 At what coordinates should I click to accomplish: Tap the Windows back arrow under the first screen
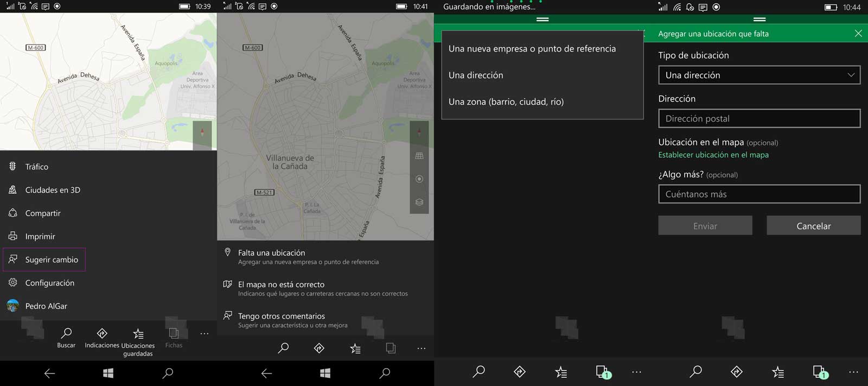point(49,373)
